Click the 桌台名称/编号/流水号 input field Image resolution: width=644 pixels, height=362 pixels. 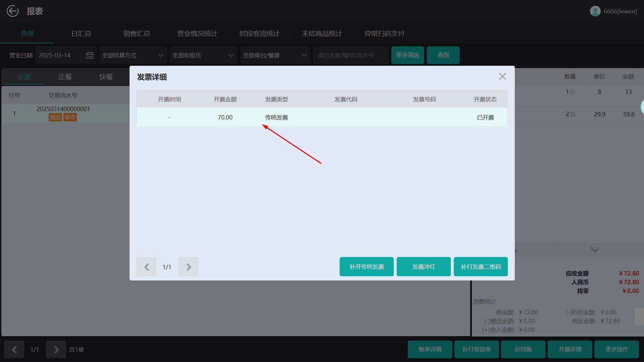(350, 55)
